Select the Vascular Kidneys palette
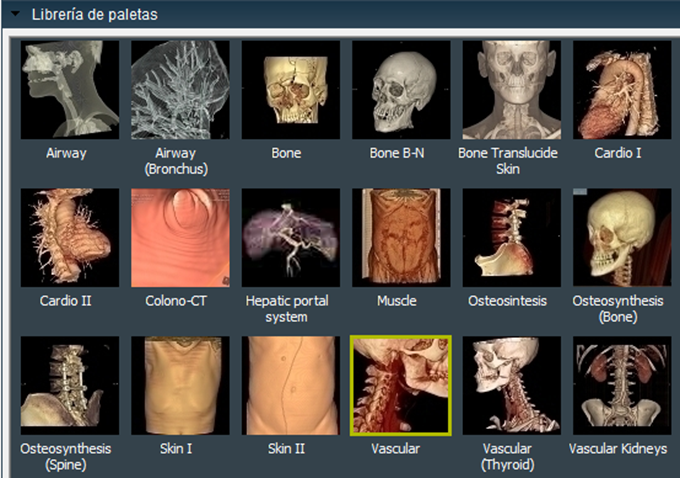 coord(622,386)
